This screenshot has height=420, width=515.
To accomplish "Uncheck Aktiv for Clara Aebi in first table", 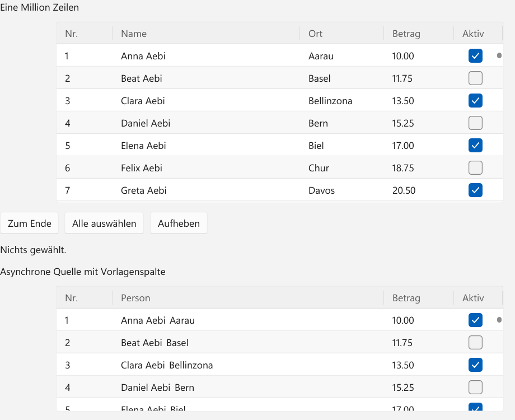I will 475,101.
